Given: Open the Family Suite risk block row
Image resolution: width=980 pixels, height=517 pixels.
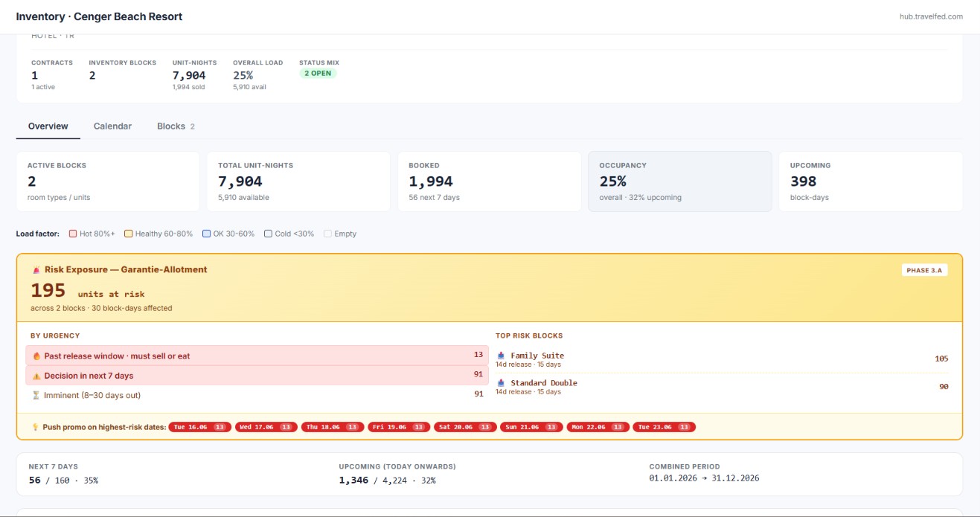Looking at the screenshot, I should pyautogui.click(x=722, y=359).
